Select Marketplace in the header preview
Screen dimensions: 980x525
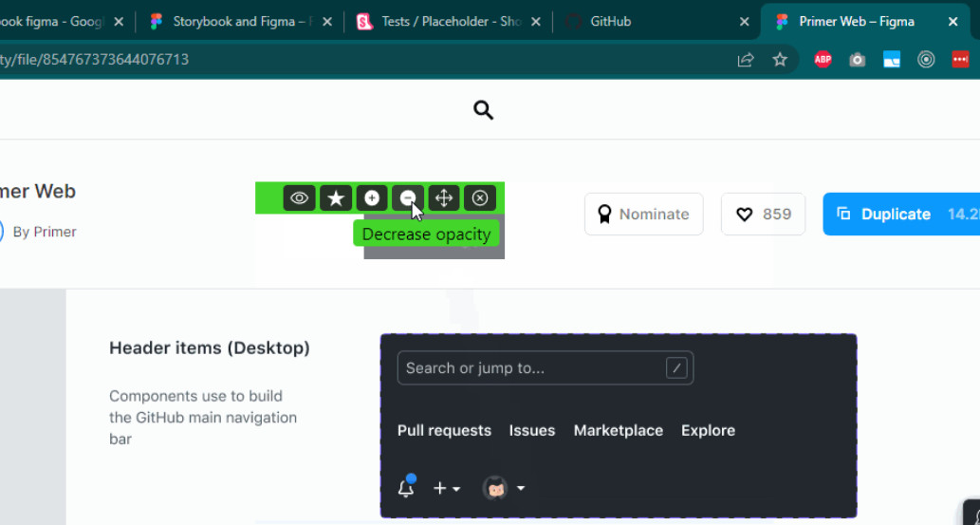[619, 430]
